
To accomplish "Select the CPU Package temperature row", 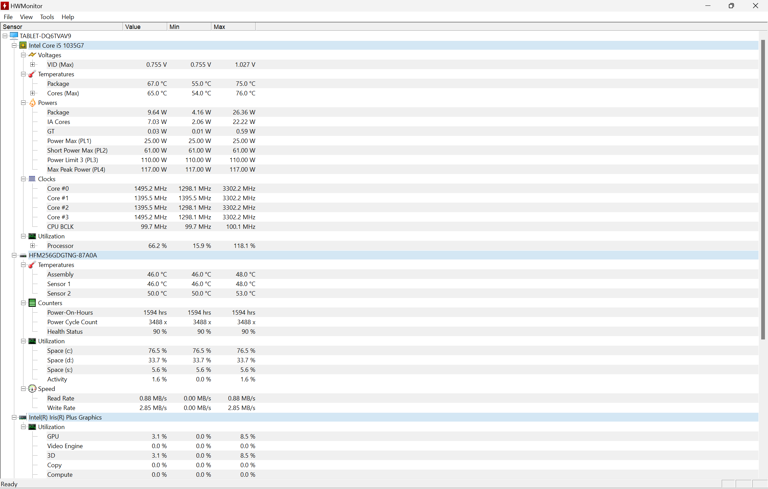I will click(x=379, y=84).
